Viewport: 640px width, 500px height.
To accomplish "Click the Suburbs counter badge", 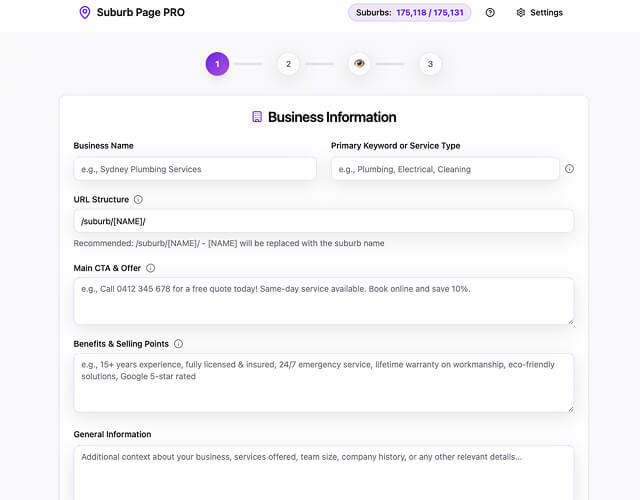I will [409, 13].
